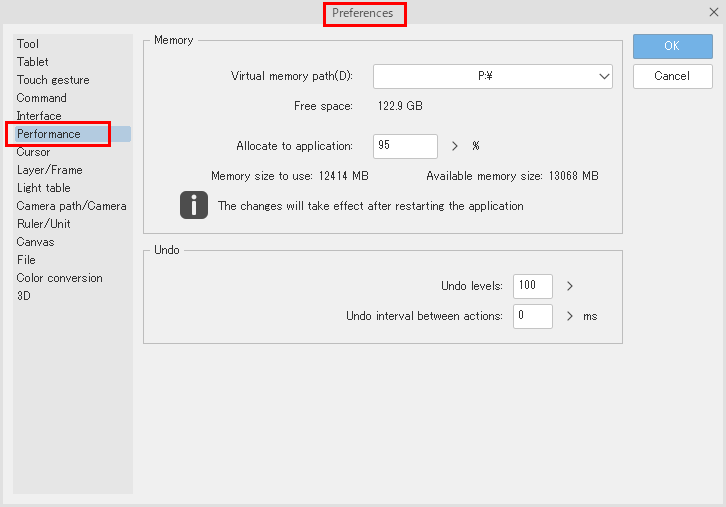Open Layer/Frame preferences
This screenshot has height=507, width=726.
pos(50,170)
